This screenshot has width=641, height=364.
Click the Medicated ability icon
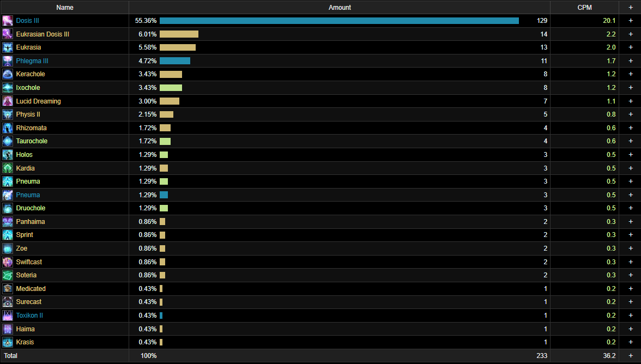coord(8,288)
